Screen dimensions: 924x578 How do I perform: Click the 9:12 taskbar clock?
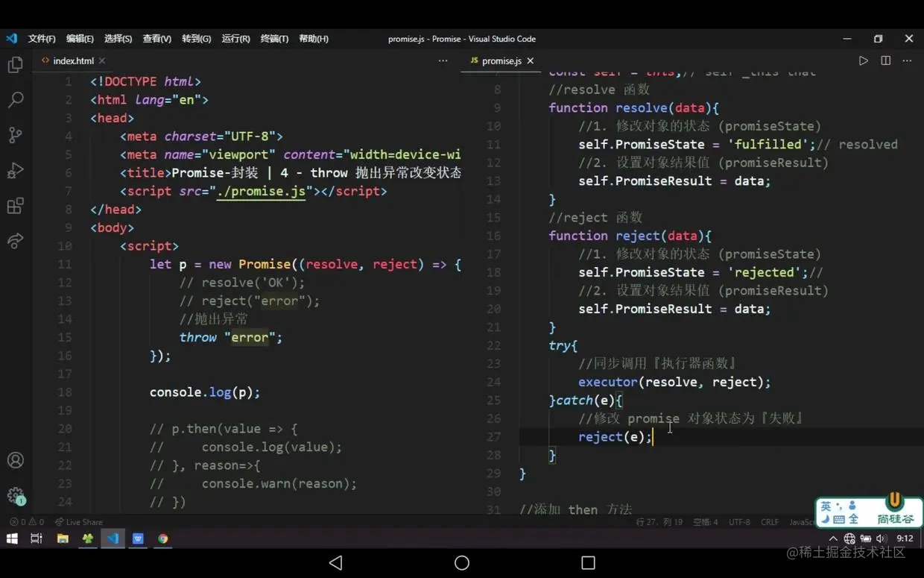[x=905, y=538]
